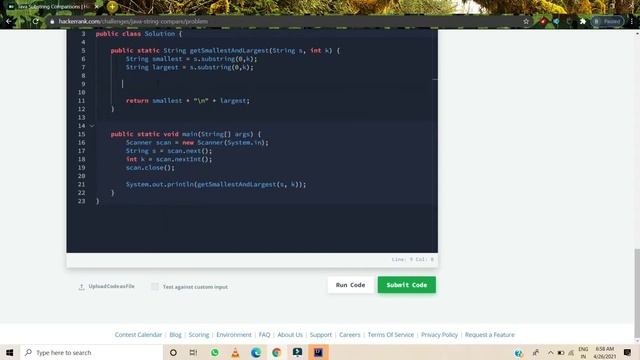
Task: Click line number 15 in the gutter
Action: (x=82, y=134)
